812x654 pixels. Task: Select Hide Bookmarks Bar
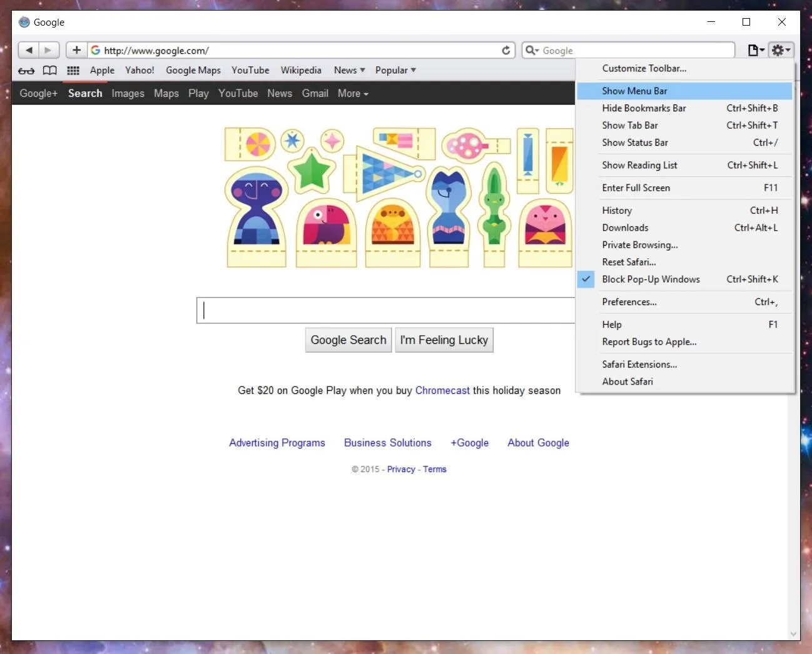[685, 108]
